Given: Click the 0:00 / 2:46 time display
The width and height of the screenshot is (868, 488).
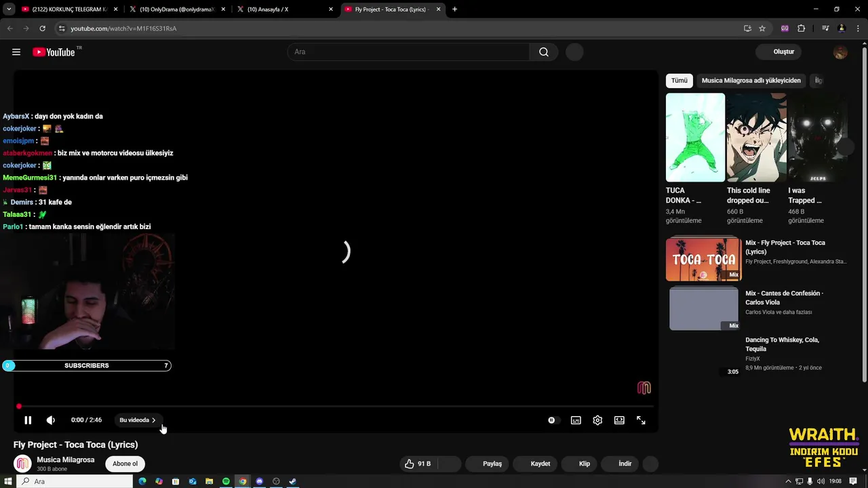Looking at the screenshot, I should tap(86, 420).
